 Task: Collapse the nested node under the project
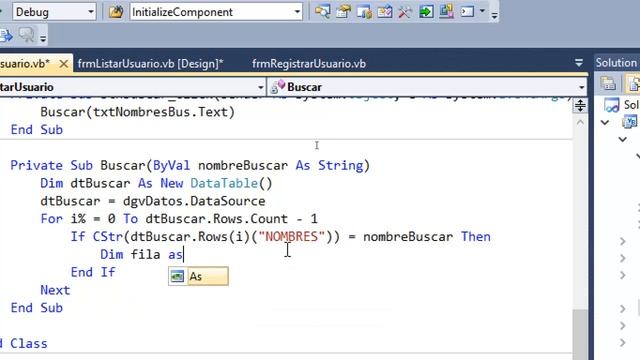(x=622, y=140)
